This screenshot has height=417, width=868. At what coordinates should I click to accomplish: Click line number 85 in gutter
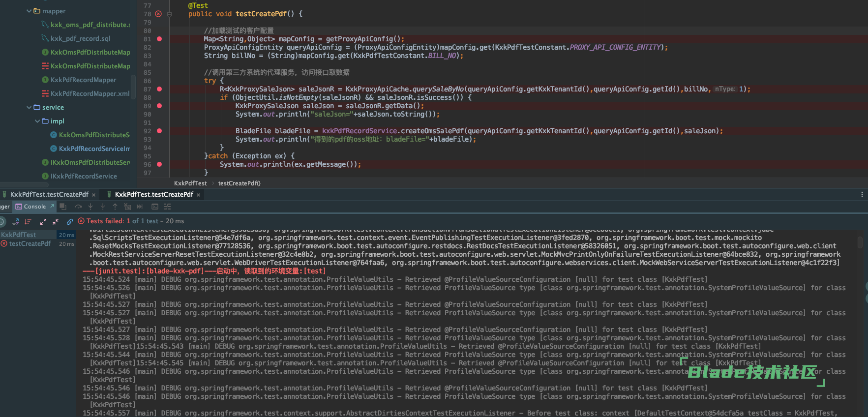(x=148, y=72)
